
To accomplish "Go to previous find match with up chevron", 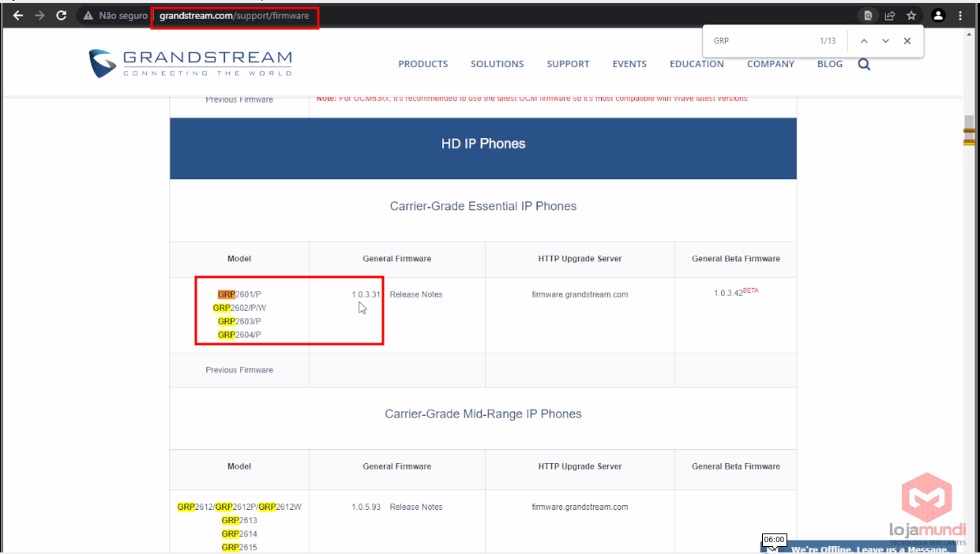I will click(x=864, y=41).
